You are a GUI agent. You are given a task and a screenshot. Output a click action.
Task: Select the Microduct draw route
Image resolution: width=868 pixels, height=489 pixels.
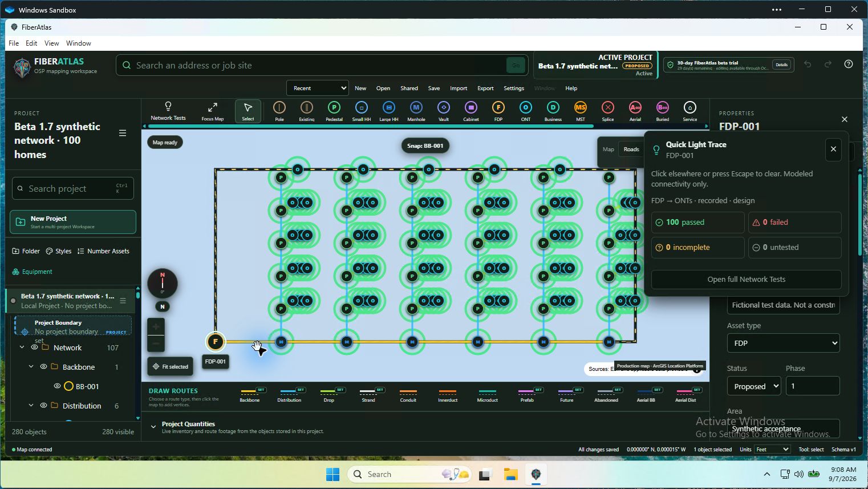click(487, 395)
